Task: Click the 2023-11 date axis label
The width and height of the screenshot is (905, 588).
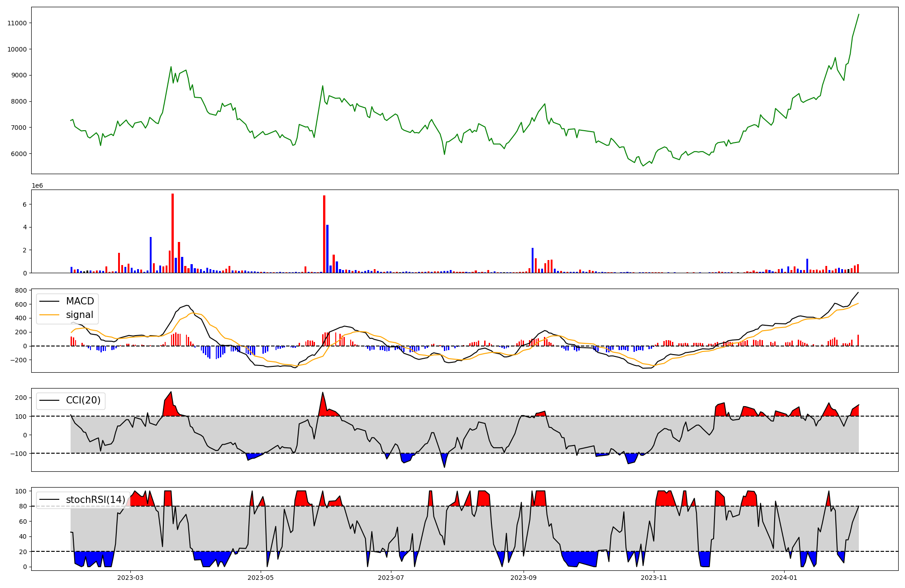Action: (x=654, y=578)
